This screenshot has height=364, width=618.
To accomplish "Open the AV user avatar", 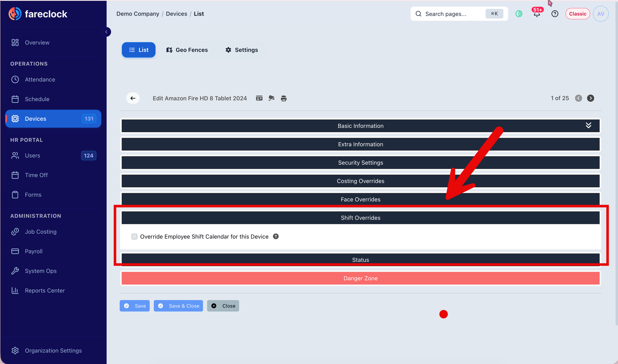I will coord(601,14).
